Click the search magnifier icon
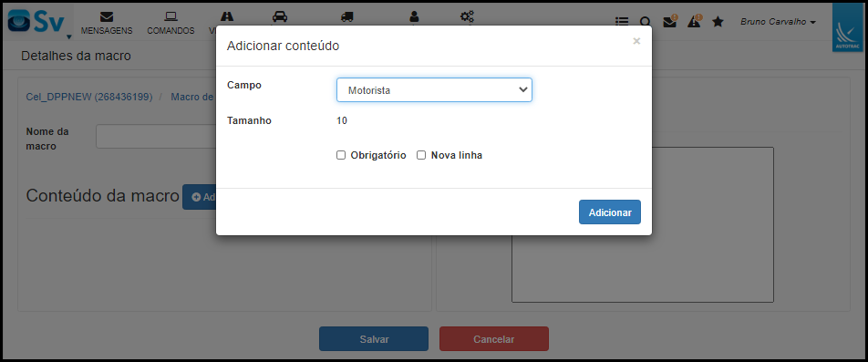Image resolution: width=868 pixels, height=362 pixels. [x=646, y=22]
